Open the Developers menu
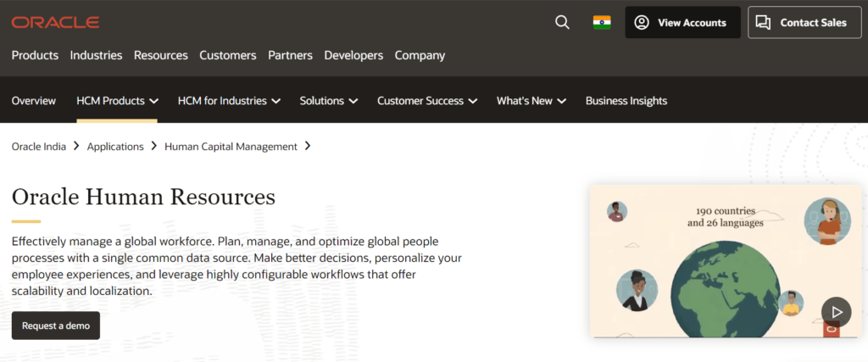868x362 pixels. pyautogui.click(x=353, y=55)
